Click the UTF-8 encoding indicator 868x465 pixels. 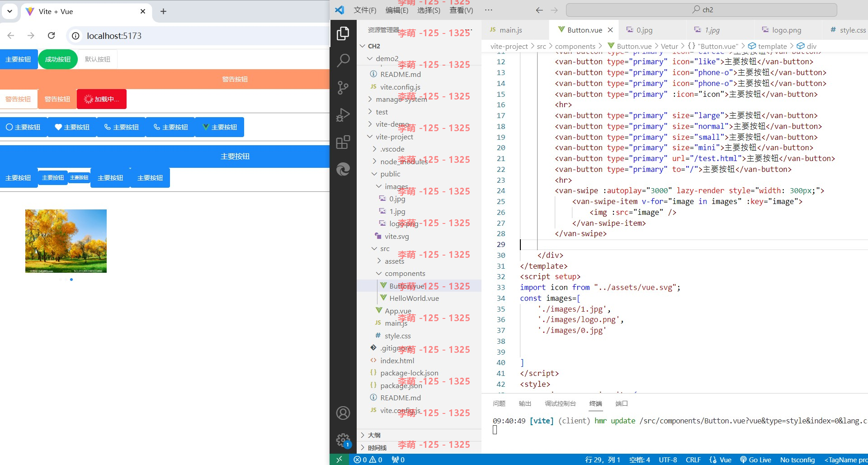[x=668, y=460]
